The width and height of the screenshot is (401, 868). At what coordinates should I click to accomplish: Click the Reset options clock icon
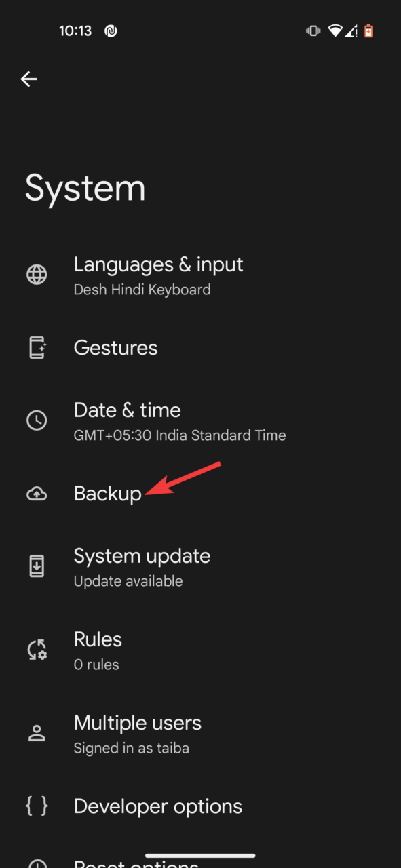click(37, 863)
